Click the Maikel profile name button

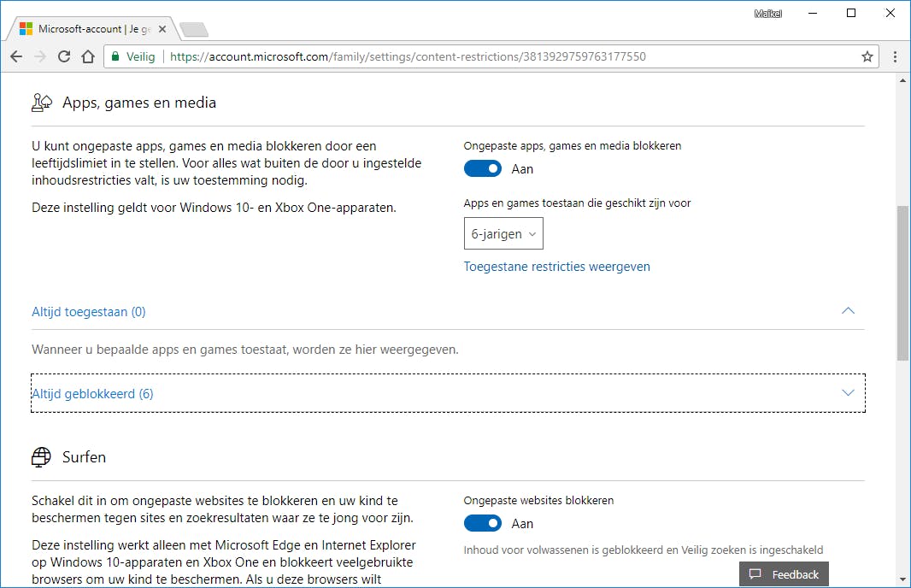pyautogui.click(x=767, y=14)
